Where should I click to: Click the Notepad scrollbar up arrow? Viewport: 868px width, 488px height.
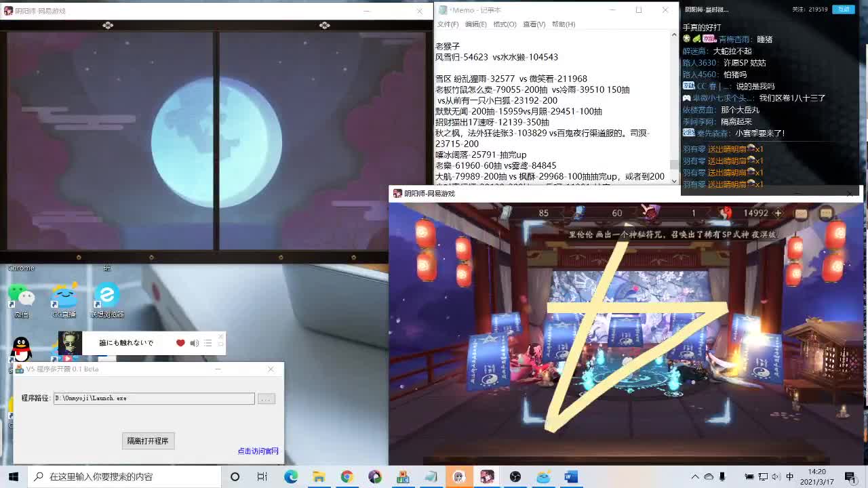click(x=673, y=35)
